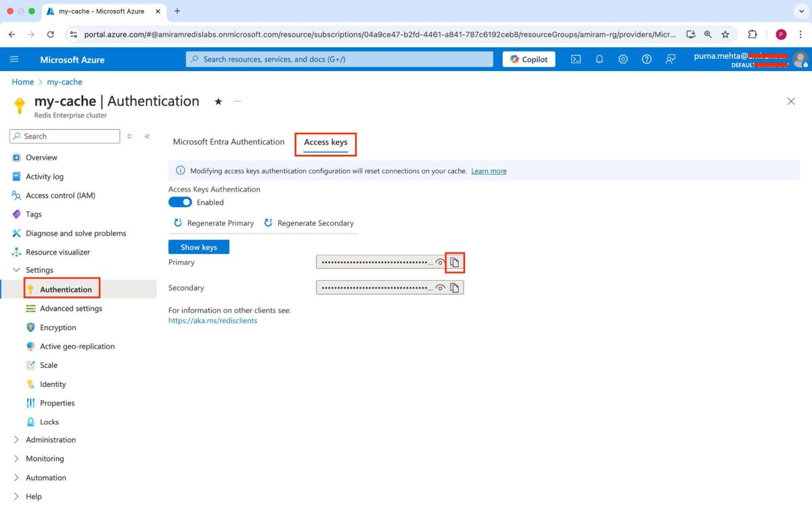Collapse the Settings section in the sidebar
This screenshot has width=812, height=507.
click(16, 269)
